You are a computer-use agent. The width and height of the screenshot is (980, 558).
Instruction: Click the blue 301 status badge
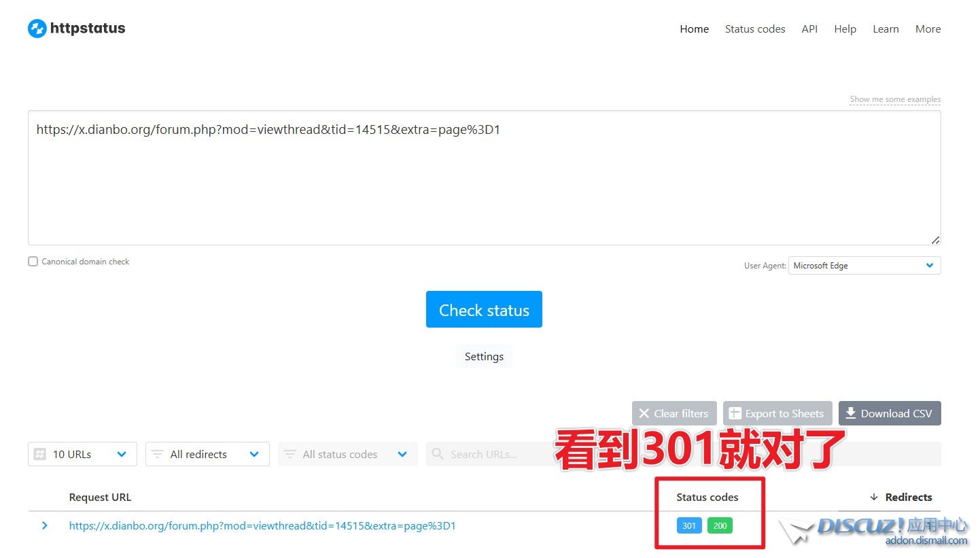coord(689,525)
